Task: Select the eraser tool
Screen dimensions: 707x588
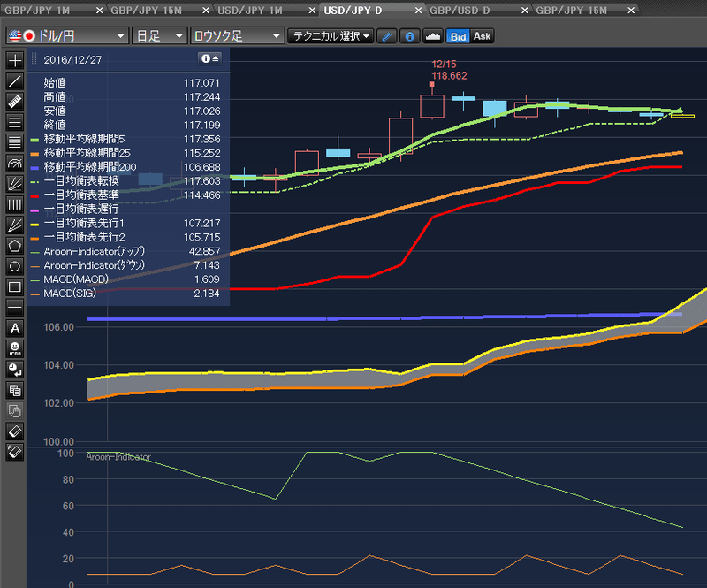Action: point(15,431)
